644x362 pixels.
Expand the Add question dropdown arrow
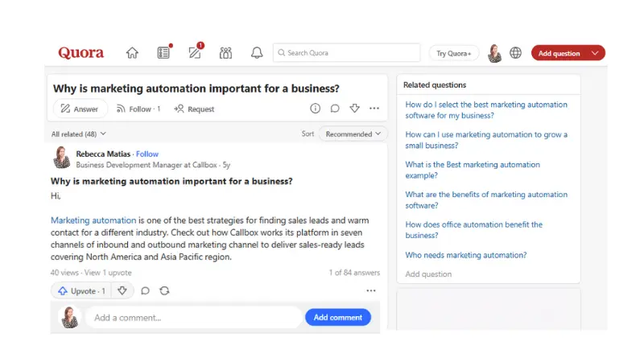click(595, 53)
